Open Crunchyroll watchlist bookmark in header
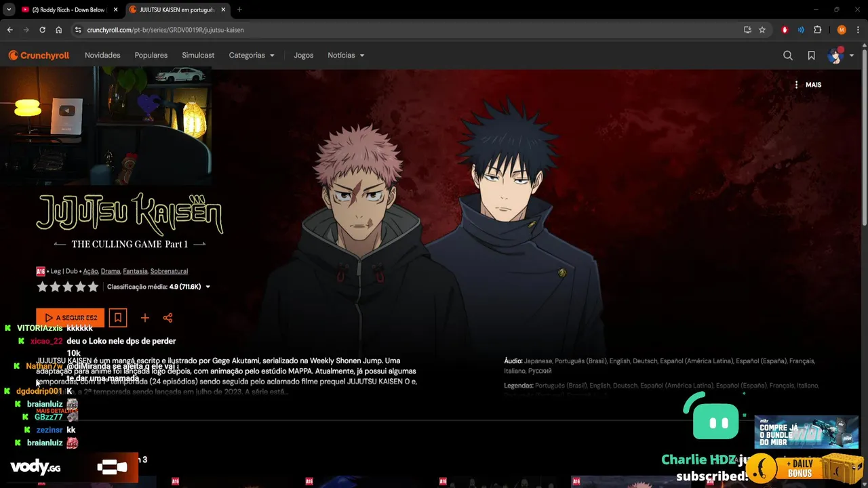 point(811,56)
